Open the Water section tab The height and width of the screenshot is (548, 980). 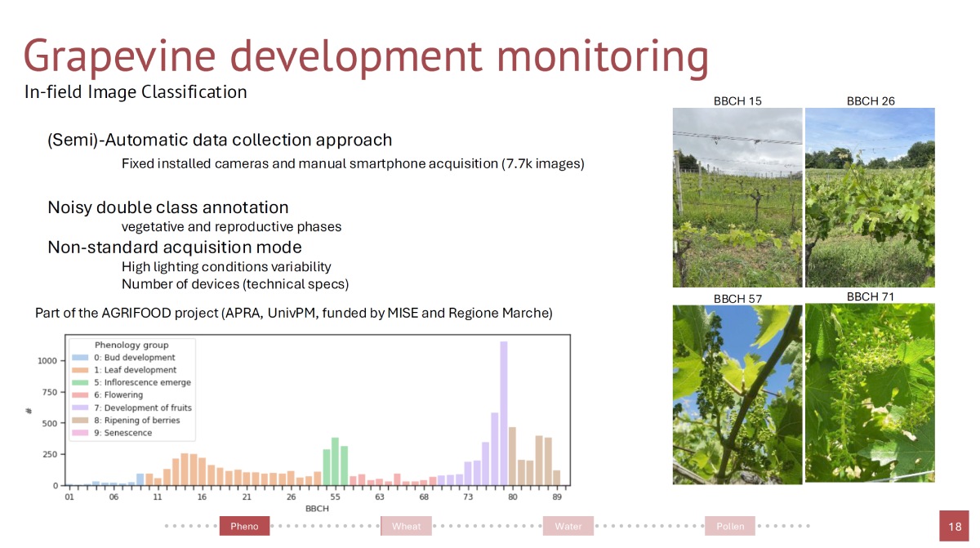click(568, 526)
